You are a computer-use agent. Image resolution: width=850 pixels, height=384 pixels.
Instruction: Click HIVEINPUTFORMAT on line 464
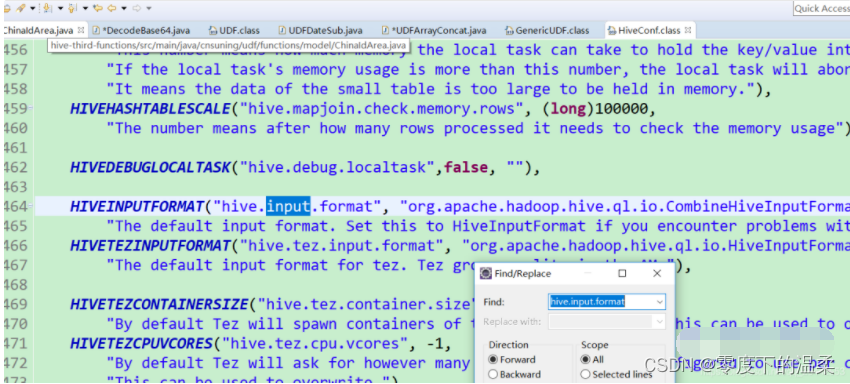[x=137, y=206]
